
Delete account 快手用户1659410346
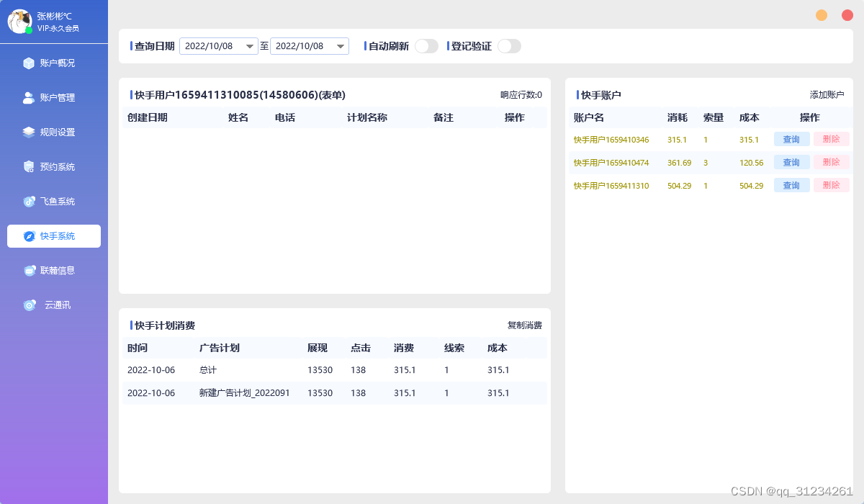coord(832,140)
